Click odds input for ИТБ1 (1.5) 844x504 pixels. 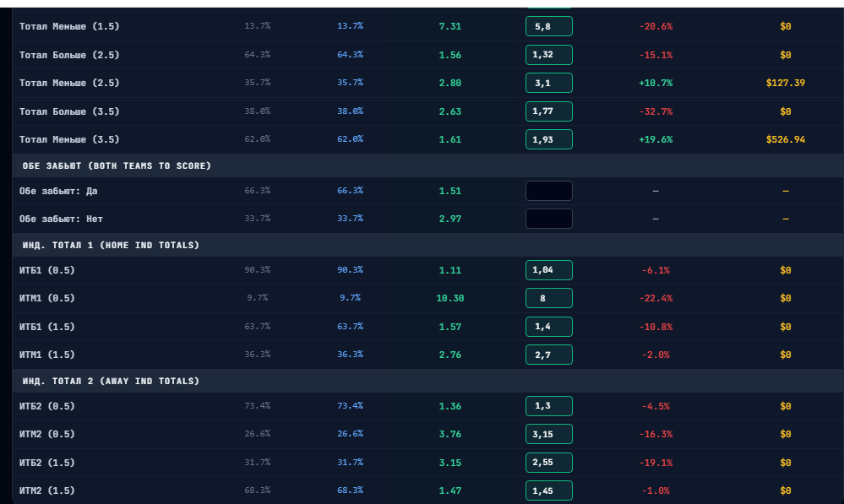(x=548, y=327)
